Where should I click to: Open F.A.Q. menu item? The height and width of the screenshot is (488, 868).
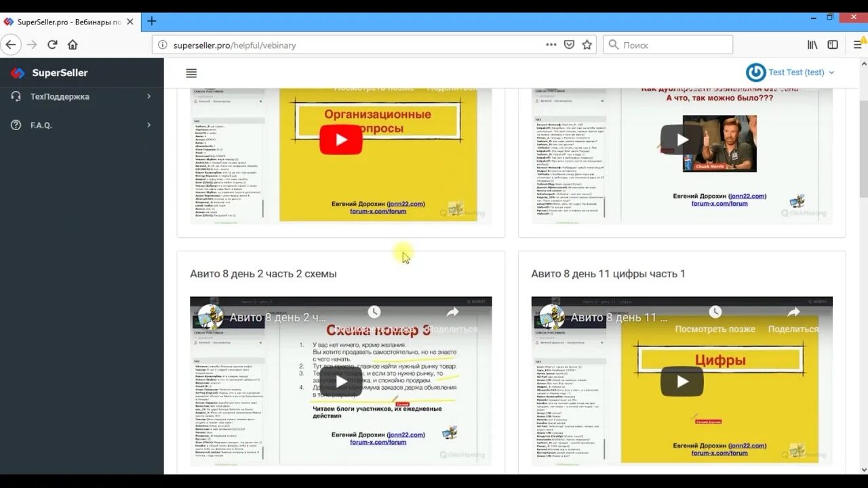pyautogui.click(x=81, y=125)
